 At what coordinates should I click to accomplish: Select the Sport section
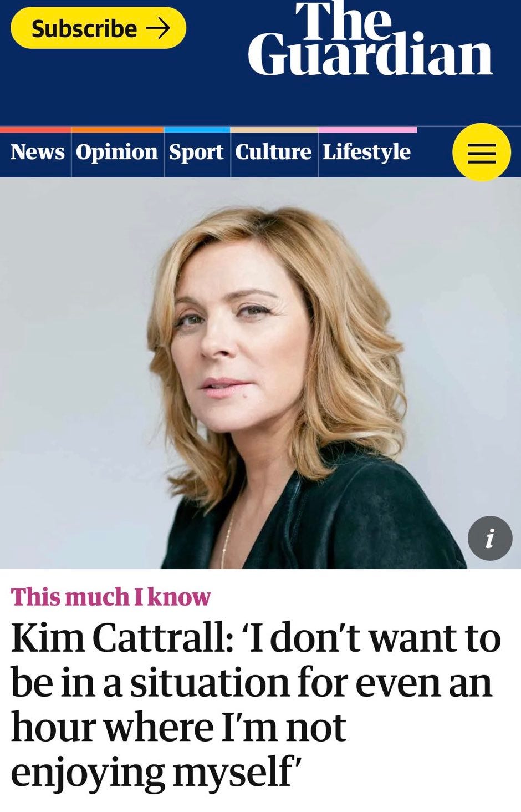point(196,153)
